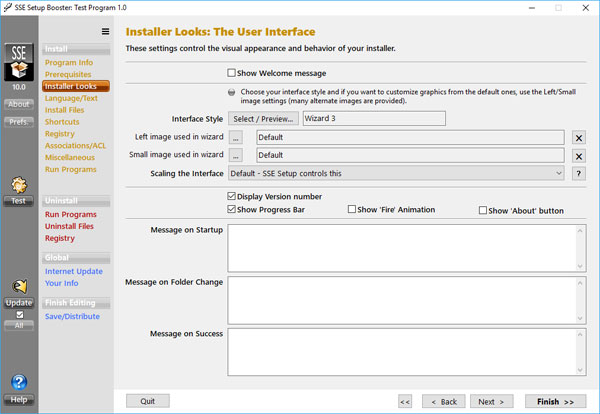Image resolution: width=600 pixels, height=414 pixels.
Task: Go to Language/Text section
Action: (x=71, y=98)
